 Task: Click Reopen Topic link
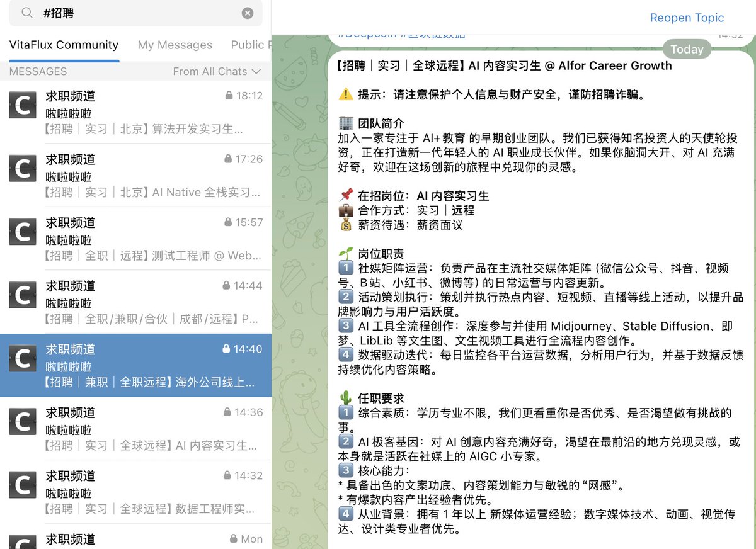coord(687,18)
